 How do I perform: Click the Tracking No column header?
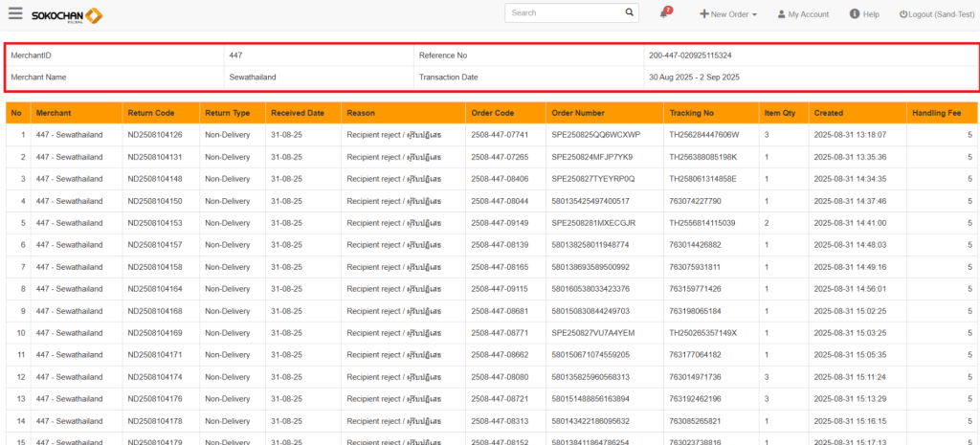pos(692,113)
